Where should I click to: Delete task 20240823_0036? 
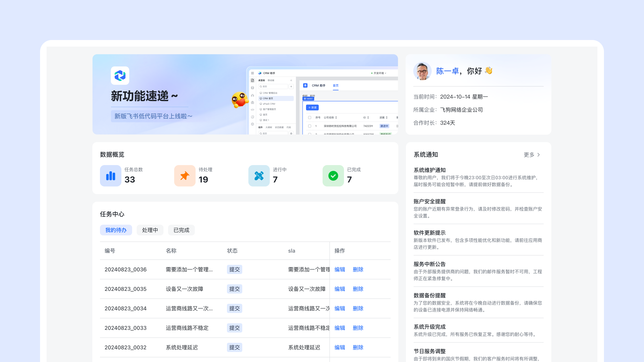coord(358,270)
